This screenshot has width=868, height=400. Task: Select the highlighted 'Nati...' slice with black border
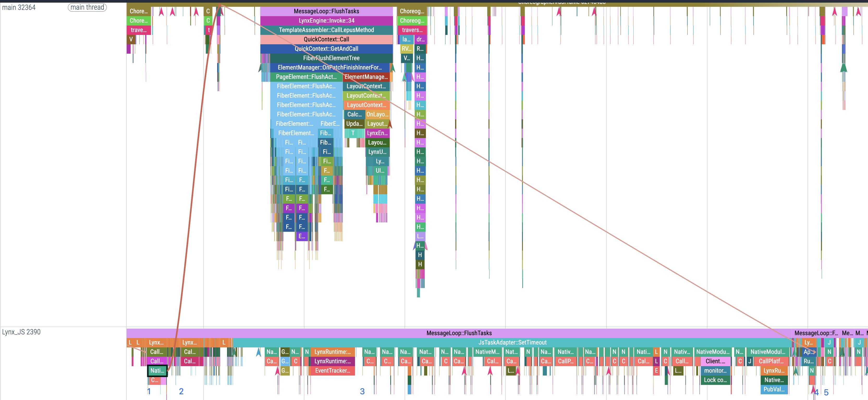[x=157, y=371]
